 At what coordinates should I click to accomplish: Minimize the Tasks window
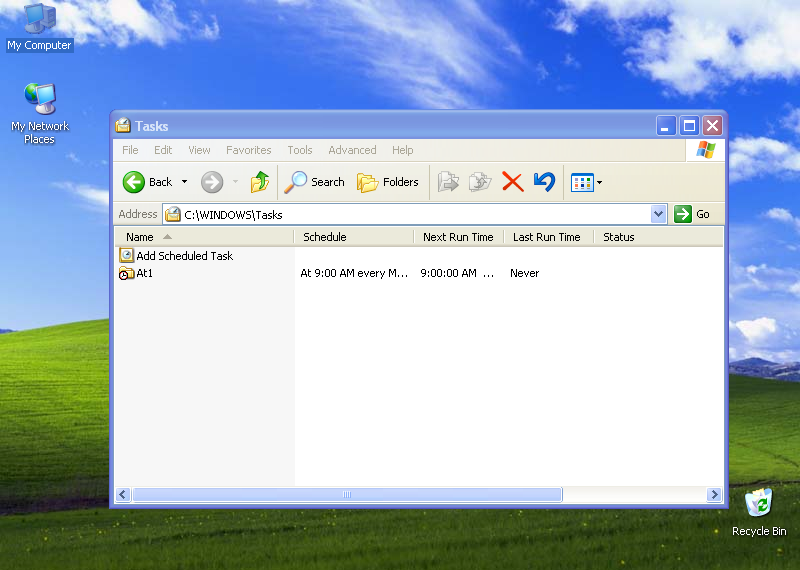point(666,126)
